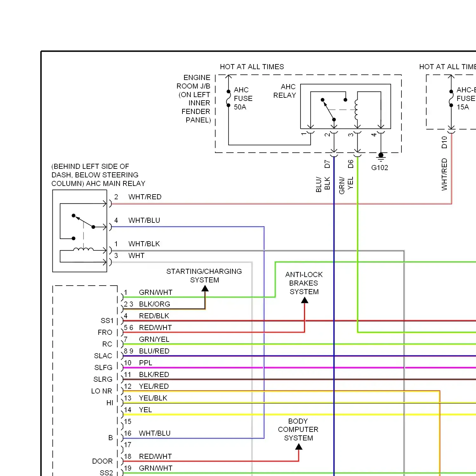Select 'WHT/BLU' at connector pin 16
Screen dimensions: 476x476
pos(155,433)
